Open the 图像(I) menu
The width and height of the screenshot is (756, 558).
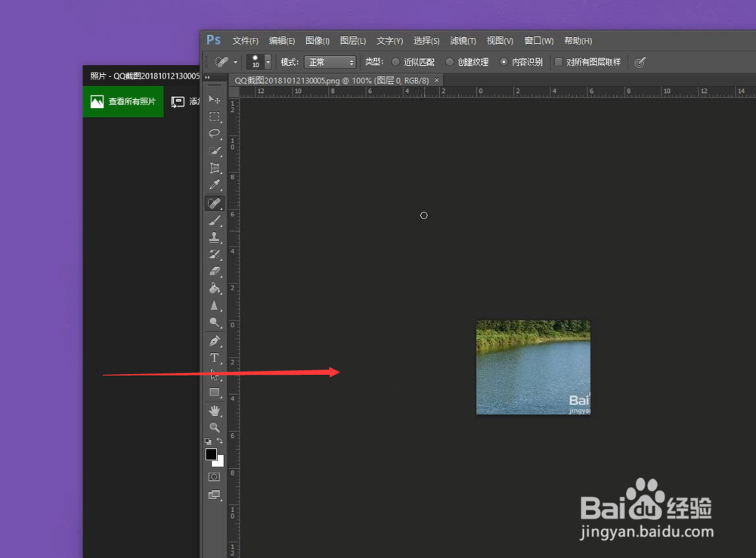[318, 41]
